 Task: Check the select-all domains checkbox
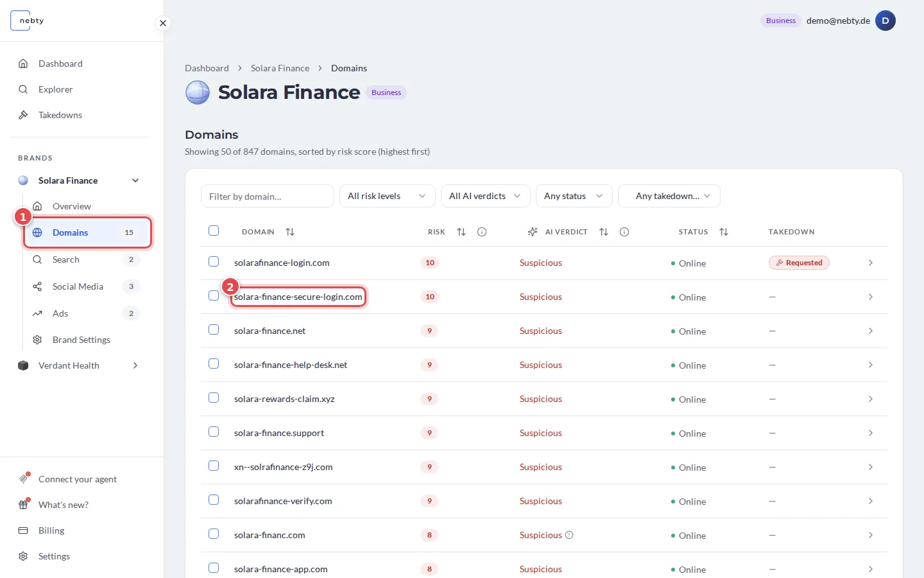click(x=214, y=231)
